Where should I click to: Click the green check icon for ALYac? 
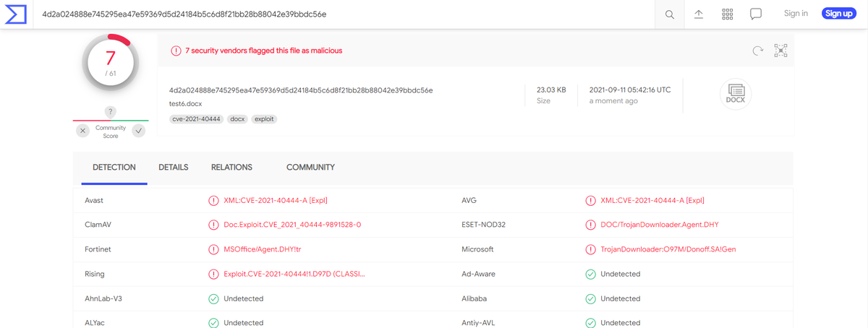(213, 322)
